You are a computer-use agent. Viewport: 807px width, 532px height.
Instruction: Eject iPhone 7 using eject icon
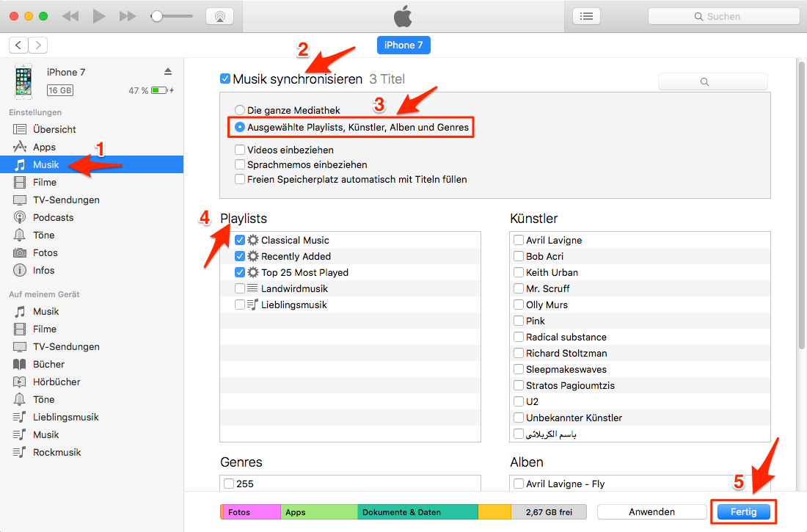coord(168,71)
